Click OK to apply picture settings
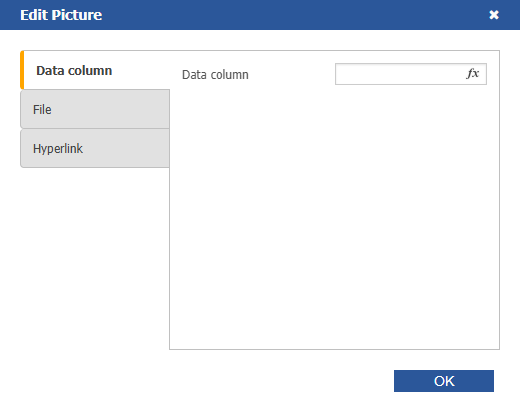 [444, 381]
